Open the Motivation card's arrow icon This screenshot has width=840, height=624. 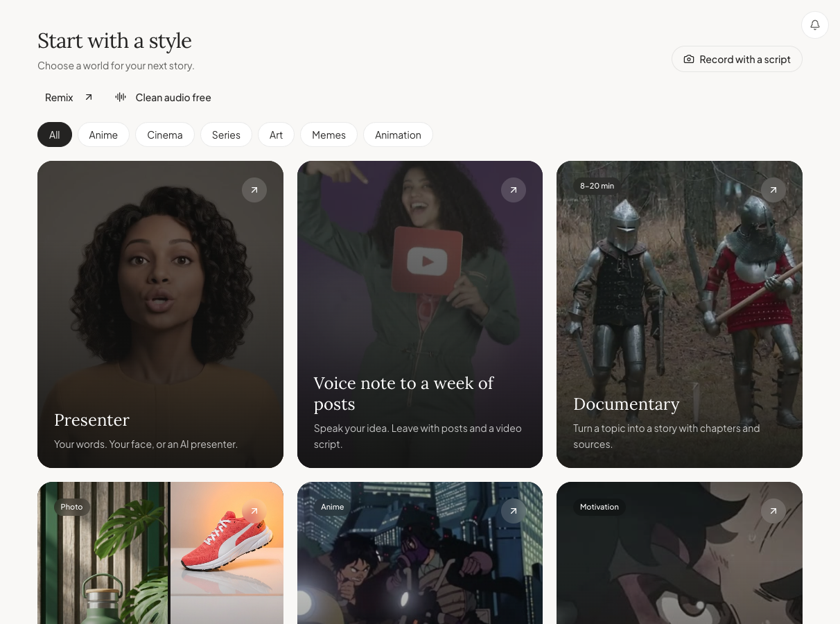pos(773,511)
